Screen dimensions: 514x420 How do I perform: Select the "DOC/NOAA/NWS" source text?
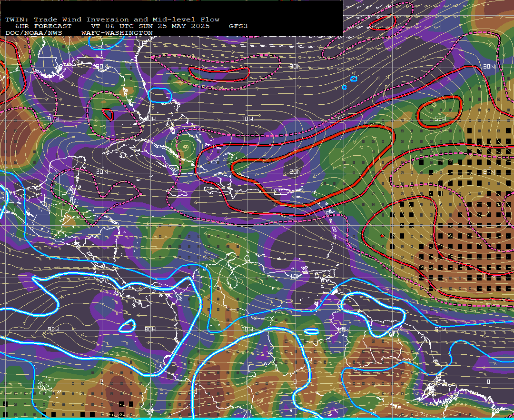pyautogui.click(x=33, y=33)
